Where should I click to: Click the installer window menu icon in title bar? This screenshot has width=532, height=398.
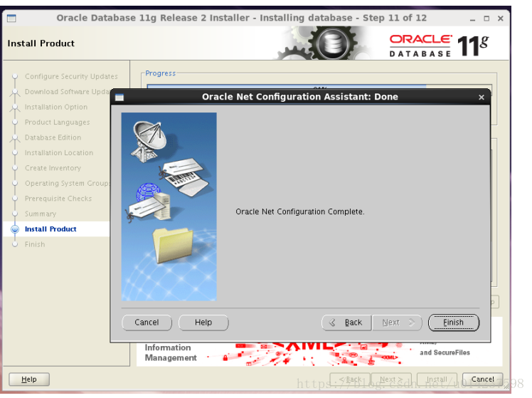point(11,18)
